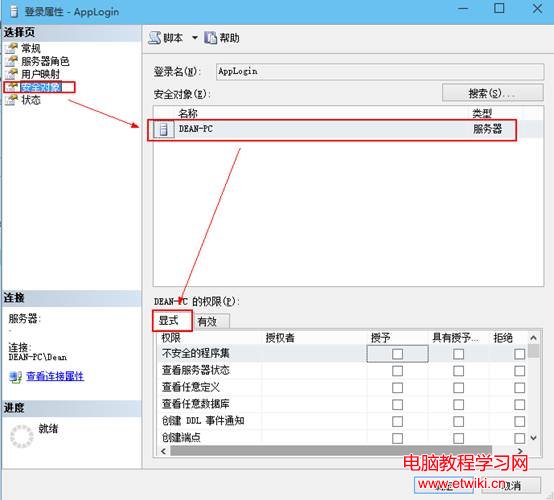Switch to the 显式 tab
The image size is (554, 500).
pos(172,321)
